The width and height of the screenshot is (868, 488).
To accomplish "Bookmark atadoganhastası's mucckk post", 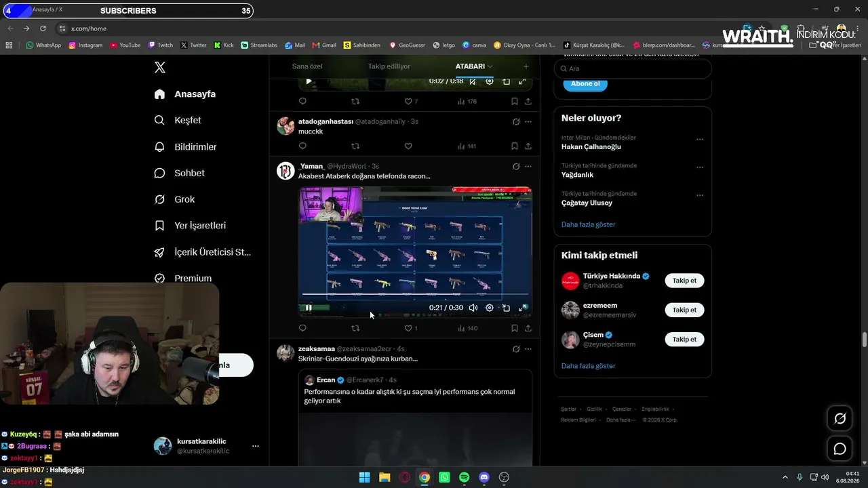I will coord(515,146).
